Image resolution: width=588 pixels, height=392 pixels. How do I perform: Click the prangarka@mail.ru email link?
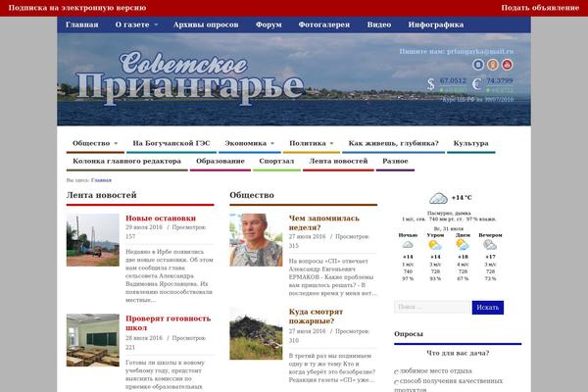[480, 51]
